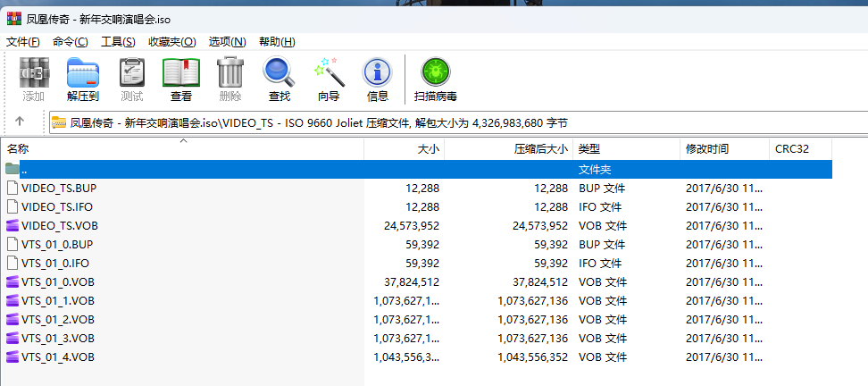Go up one level arrow button
Screen dimensions: 868x386
click(20, 122)
